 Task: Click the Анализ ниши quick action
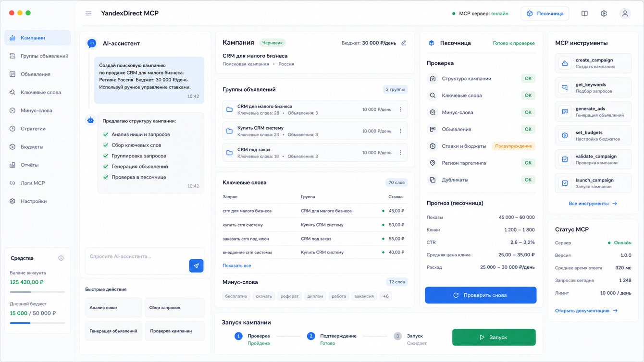tap(113, 308)
